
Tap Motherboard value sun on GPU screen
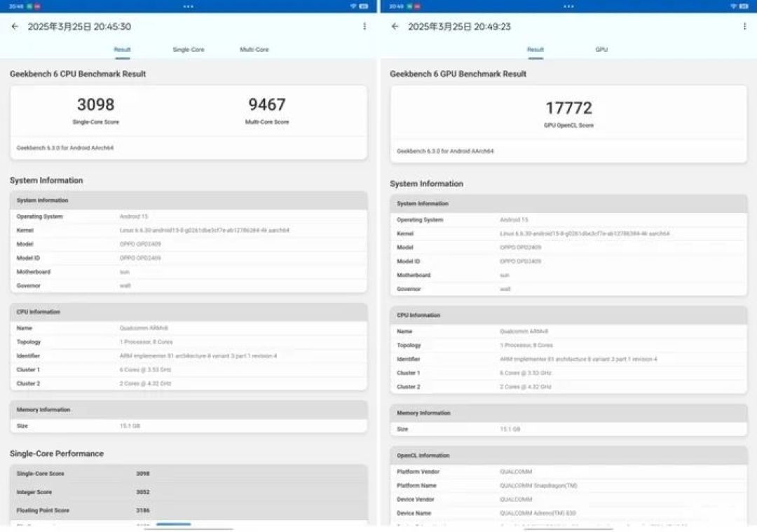click(x=505, y=275)
